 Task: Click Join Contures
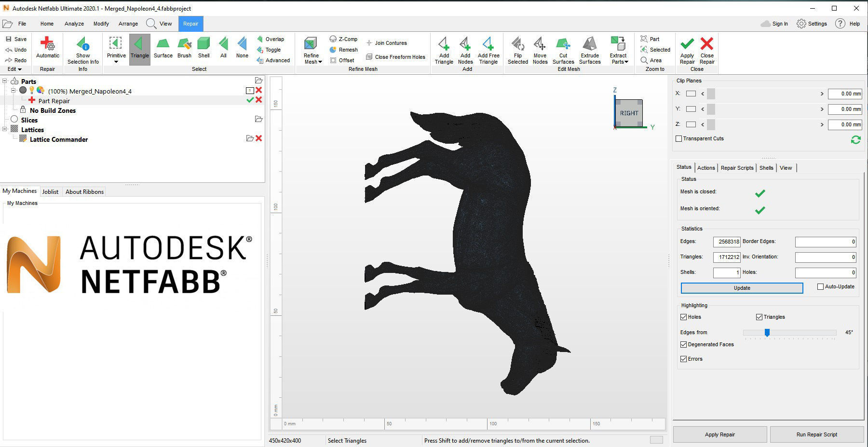click(386, 43)
